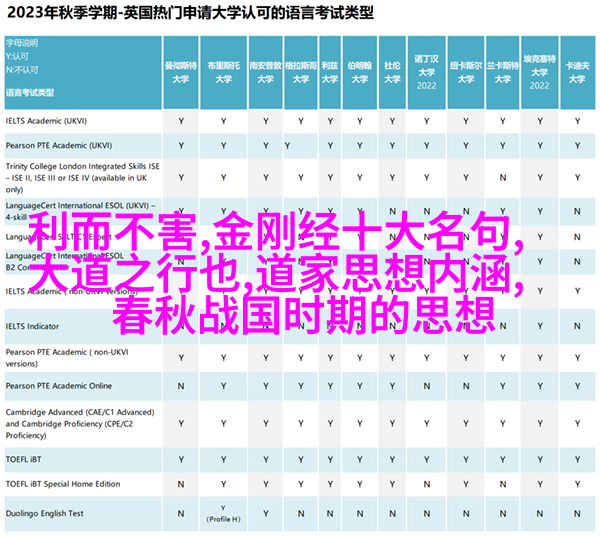Select the Pearson PTE Academic non-UKVI versions label

[x=67, y=358]
